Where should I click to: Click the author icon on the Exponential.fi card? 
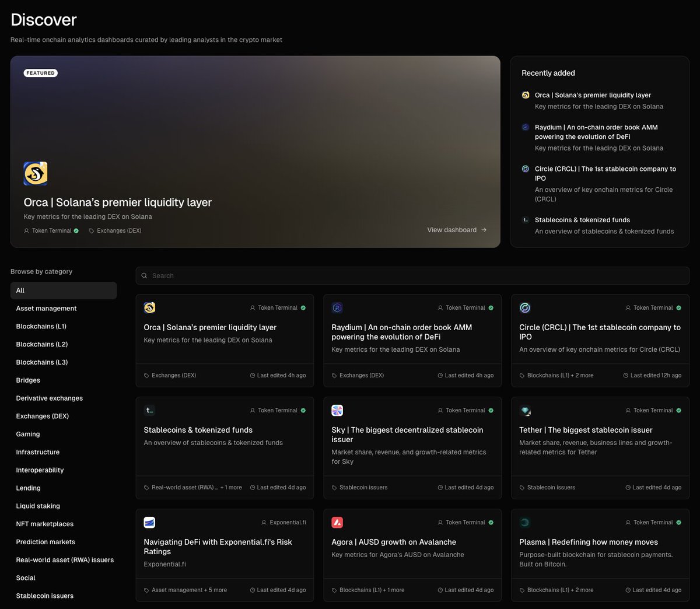coord(264,523)
